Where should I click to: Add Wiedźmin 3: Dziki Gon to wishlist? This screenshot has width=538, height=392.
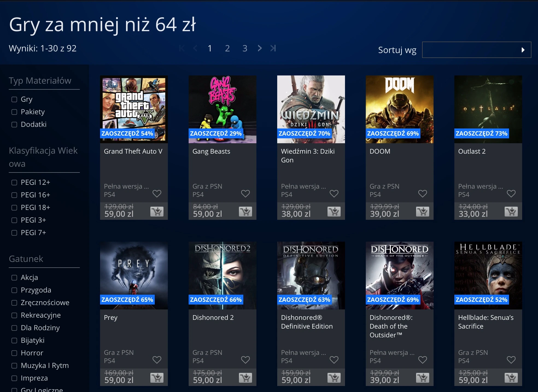334,194
